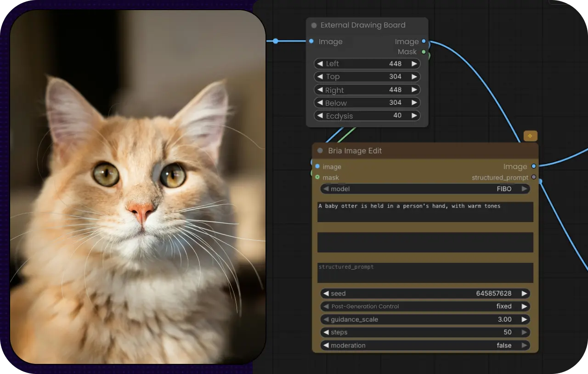Decrease guidance_scale below 3.00 with the left arrow
The image size is (588, 374).
(325, 319)
